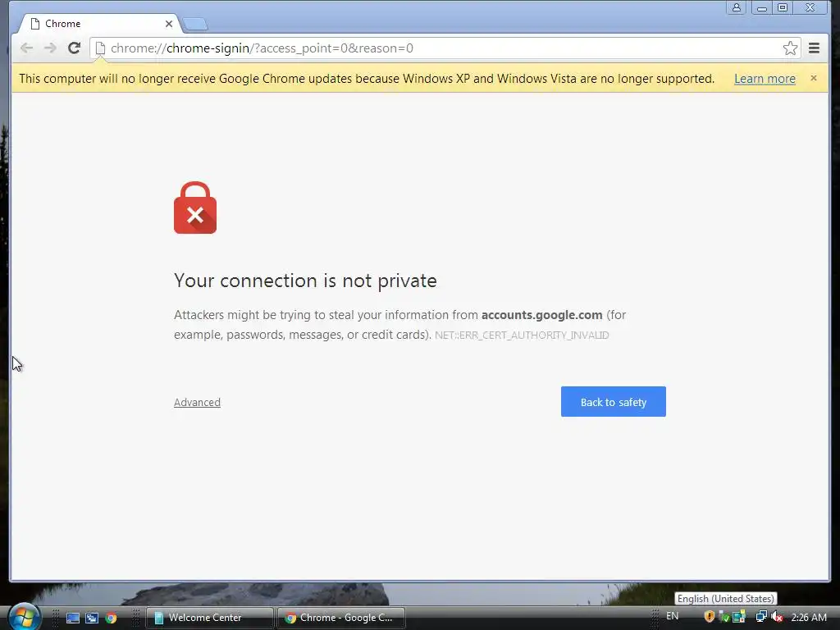Image resolution: width=840 pixels, height=630 pixels.
Task: Open a new tab with the blank tab button
Action: pos(195,24)
